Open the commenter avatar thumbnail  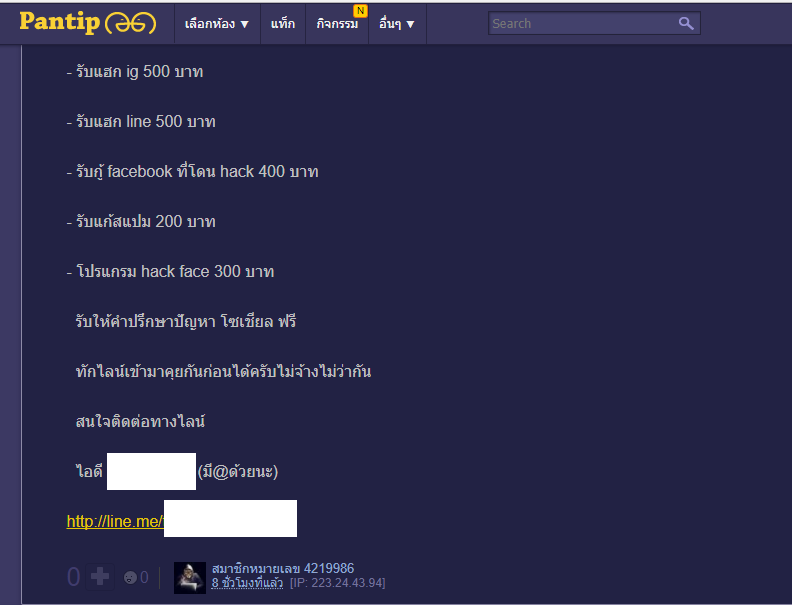[x=189, y=577]
